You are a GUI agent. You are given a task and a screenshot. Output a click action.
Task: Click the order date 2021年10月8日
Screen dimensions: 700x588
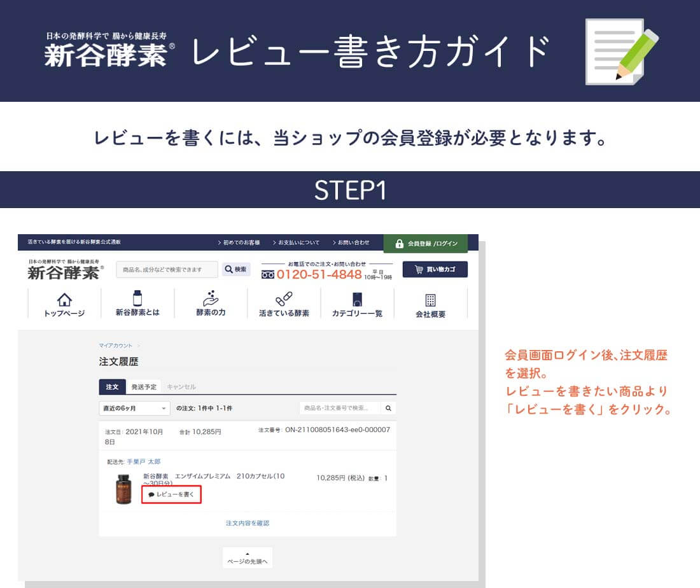coord(134,436)
